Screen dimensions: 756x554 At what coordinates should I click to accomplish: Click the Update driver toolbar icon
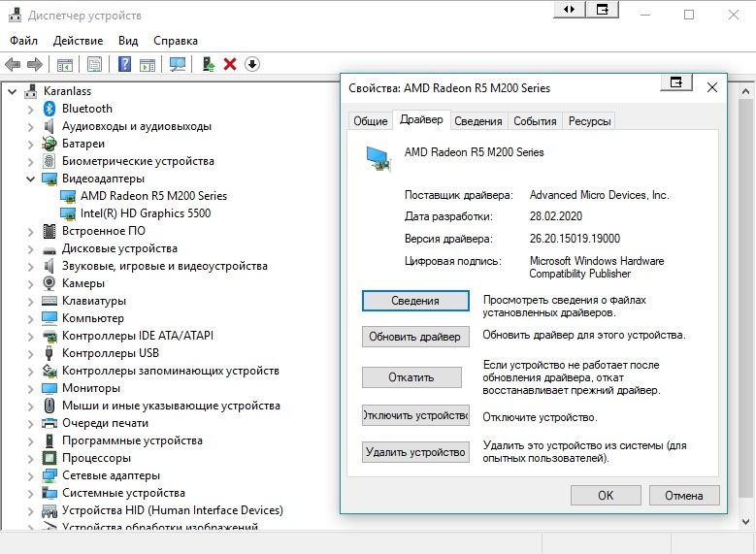(x=209, y=64)
